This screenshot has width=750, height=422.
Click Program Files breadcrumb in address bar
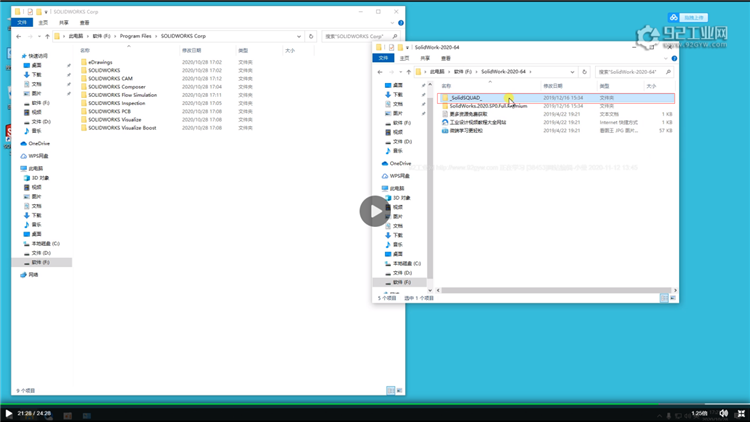135,36
